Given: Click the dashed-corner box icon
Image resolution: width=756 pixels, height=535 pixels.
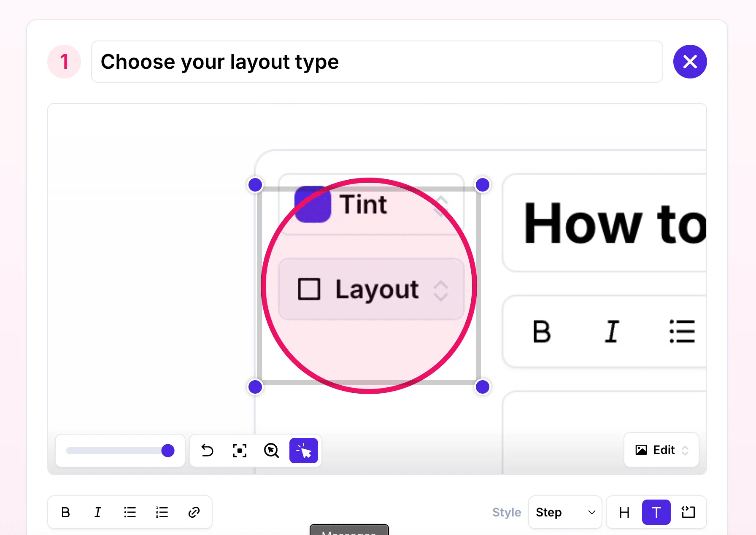Looking at the screenshot, I should coord(688,512).
